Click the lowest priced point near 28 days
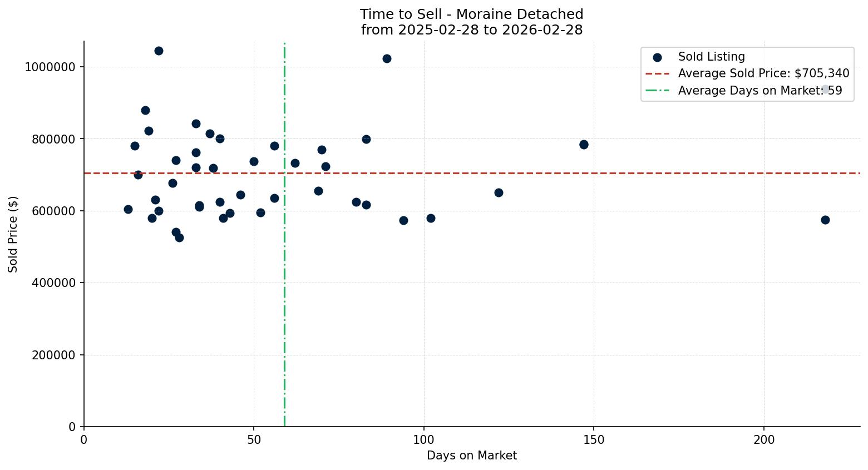Viewport: 868px width, 470px height. click(x=179, y=238)
